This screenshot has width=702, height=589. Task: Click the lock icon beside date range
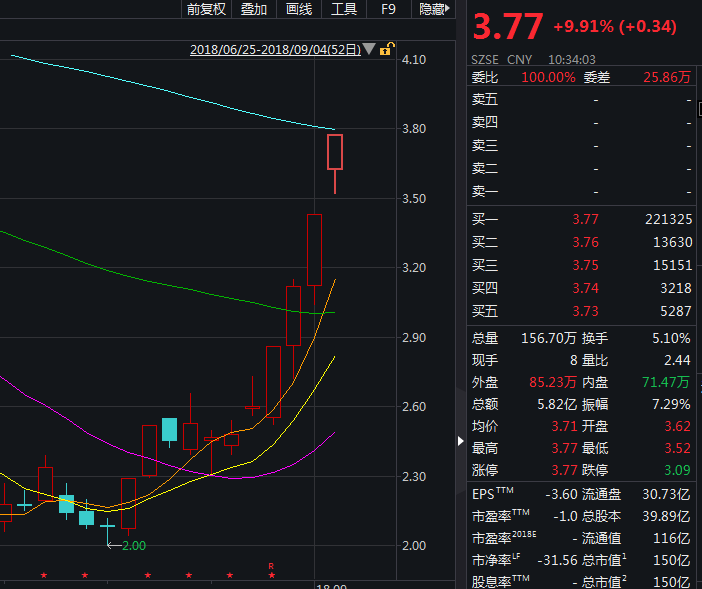[387, 49]
